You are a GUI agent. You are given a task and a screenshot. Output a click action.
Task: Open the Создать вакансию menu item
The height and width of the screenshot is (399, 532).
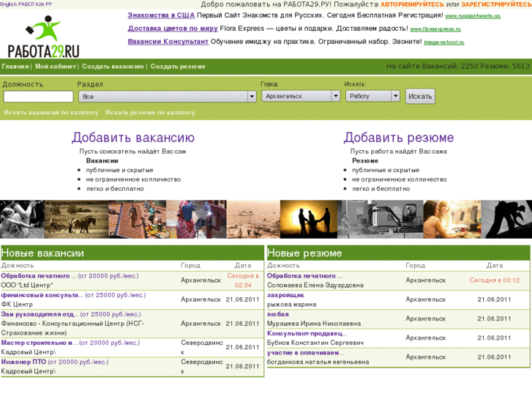[113, 66]
